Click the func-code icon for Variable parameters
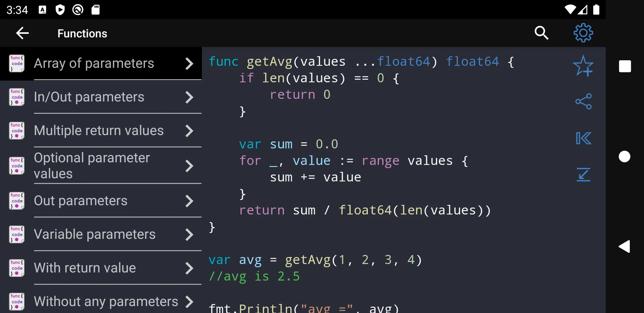This screenshot has height=313, width=644. (17, 234)
